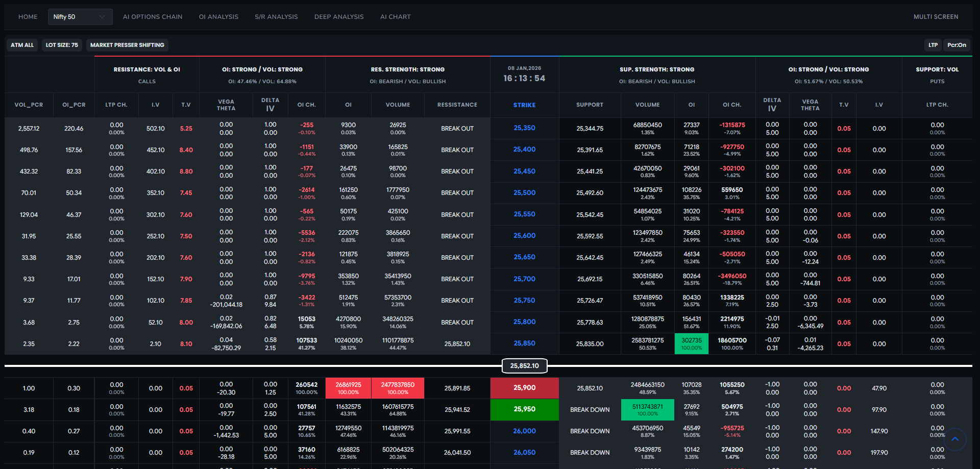Open MULTI SCREEN mode
980x469 pixels.
936,16
